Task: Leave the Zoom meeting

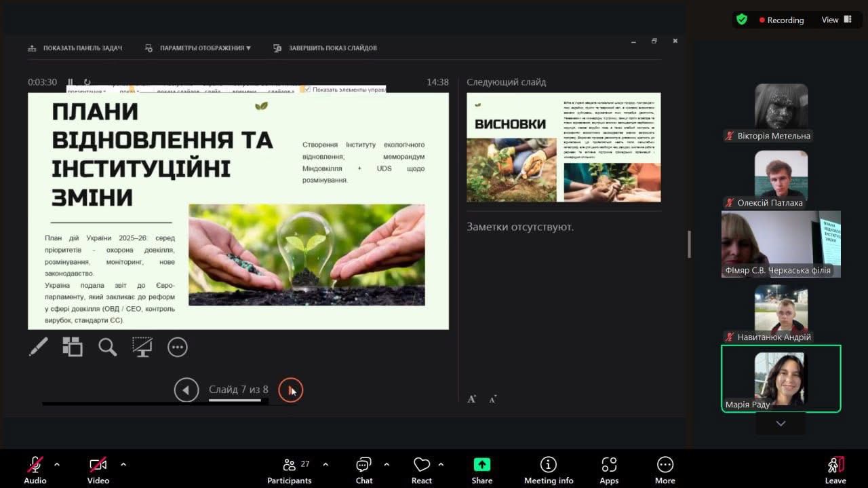Action: 835,470
